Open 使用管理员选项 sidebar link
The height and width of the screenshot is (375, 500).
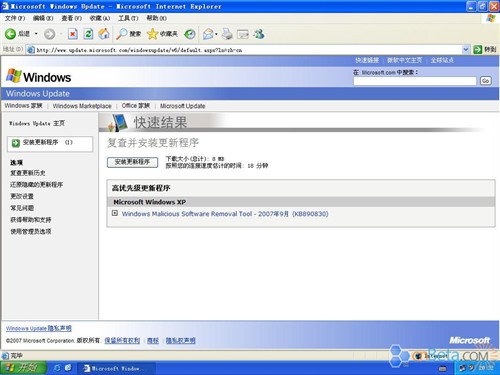point(31,231)
